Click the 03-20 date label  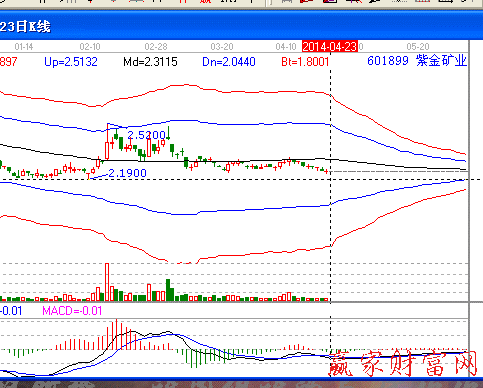pos(222,47)
